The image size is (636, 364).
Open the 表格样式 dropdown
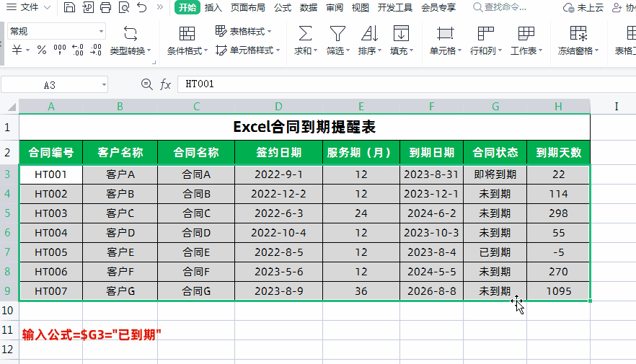pos(244,31)
